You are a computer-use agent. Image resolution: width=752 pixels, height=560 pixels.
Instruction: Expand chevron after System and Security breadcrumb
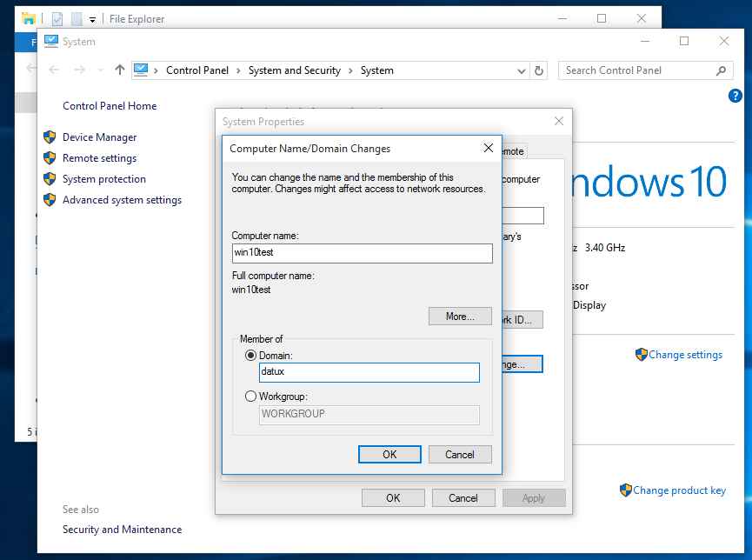point(350,71)
